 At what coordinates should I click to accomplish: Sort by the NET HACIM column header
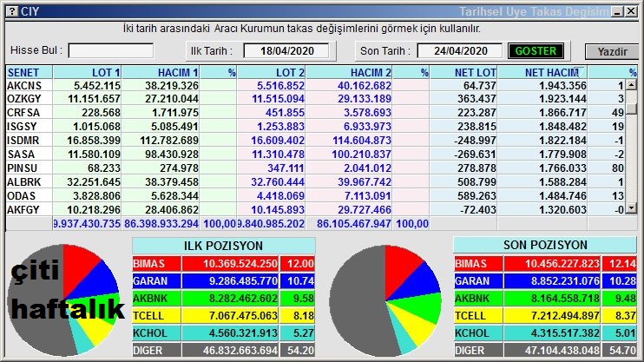pos(542,72)
